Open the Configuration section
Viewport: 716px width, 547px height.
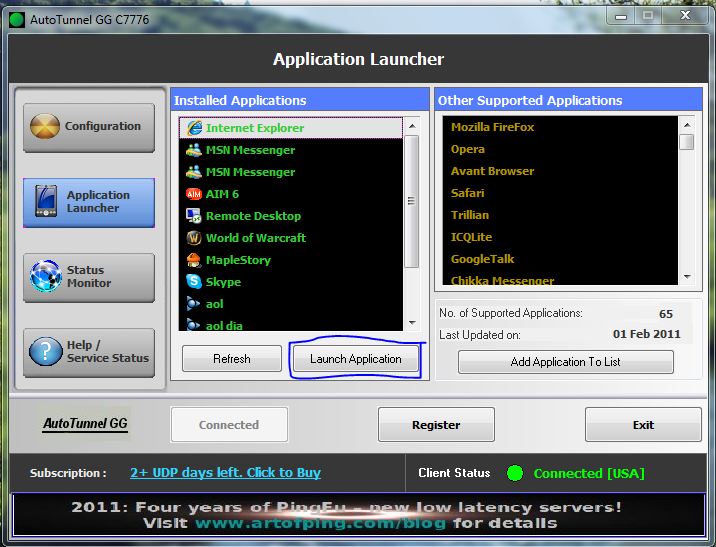coord(89,127)
